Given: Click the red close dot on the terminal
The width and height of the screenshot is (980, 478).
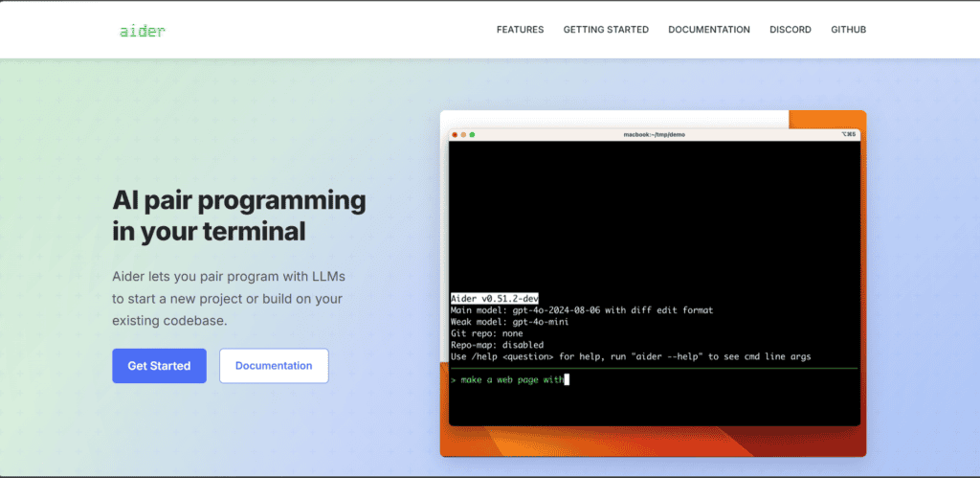Looking at the screenshot, I should tap(456, 134).
